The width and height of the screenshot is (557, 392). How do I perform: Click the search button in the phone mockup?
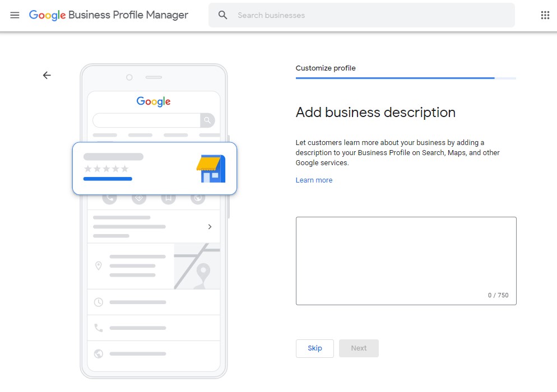207,120
